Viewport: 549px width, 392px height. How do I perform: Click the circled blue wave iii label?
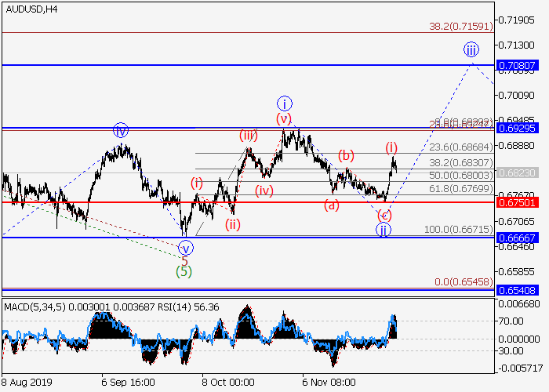(470, 49)
